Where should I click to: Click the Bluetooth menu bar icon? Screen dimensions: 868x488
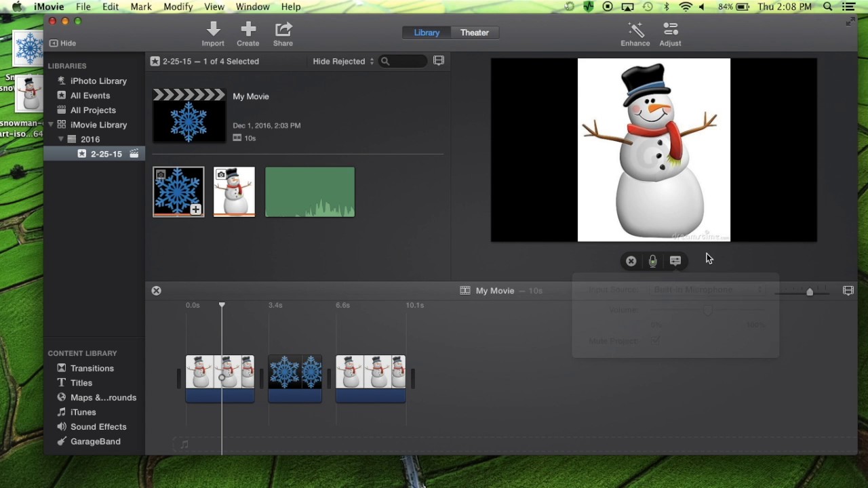click(667, 7)
